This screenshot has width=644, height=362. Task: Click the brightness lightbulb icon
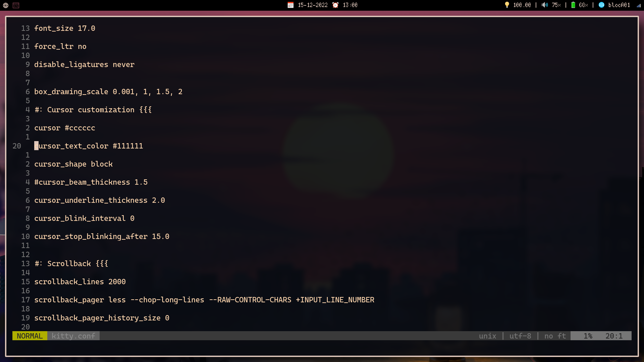tap(506, 5)
